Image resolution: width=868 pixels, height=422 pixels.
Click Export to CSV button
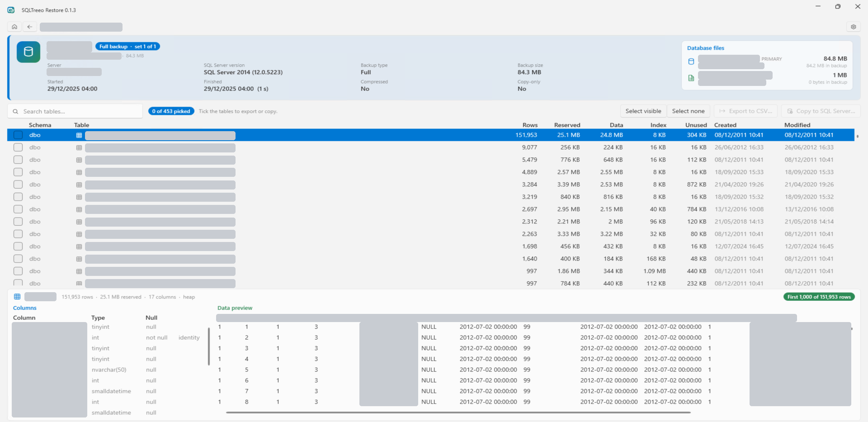(x=746, y=111)
